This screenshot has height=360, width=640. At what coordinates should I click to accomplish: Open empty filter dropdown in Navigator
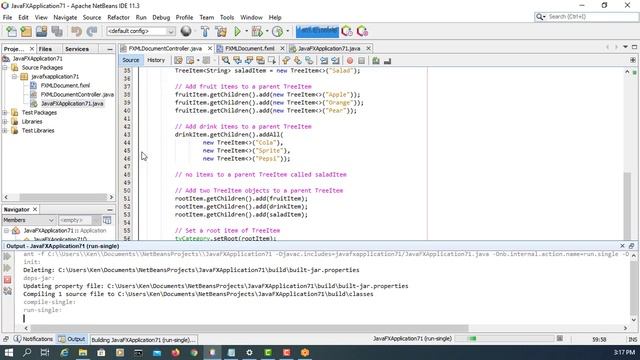click(x=79, y=220)
